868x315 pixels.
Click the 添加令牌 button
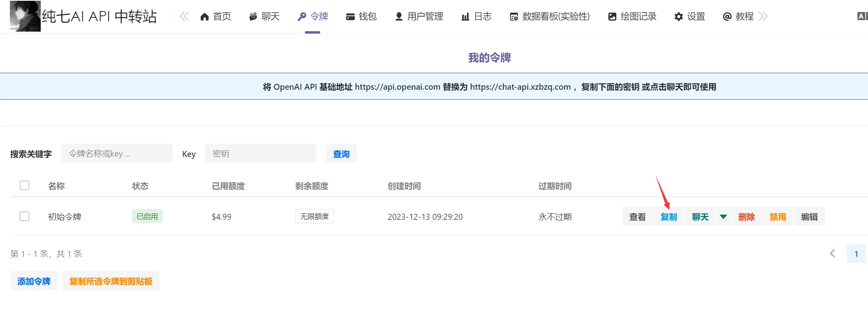[34, 281]
